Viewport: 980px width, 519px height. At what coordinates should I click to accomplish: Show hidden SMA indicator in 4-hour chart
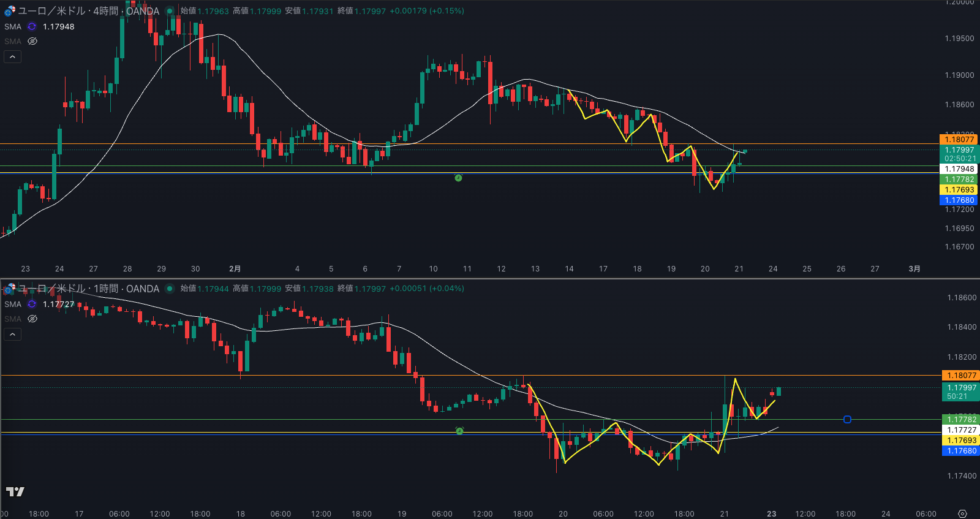[x=32, y=41]
